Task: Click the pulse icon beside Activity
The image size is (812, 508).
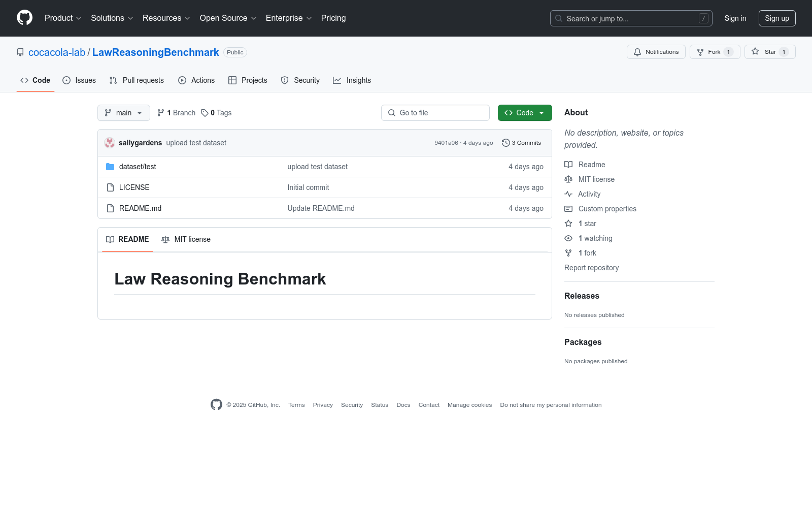Action: click(x=568, y=194)
